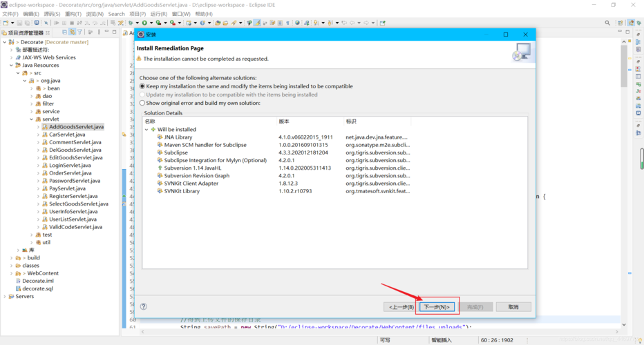Select LoginServlet.java in project tree
The width and height of the screenshot is (644, 345).
click(x=70, y=166)
